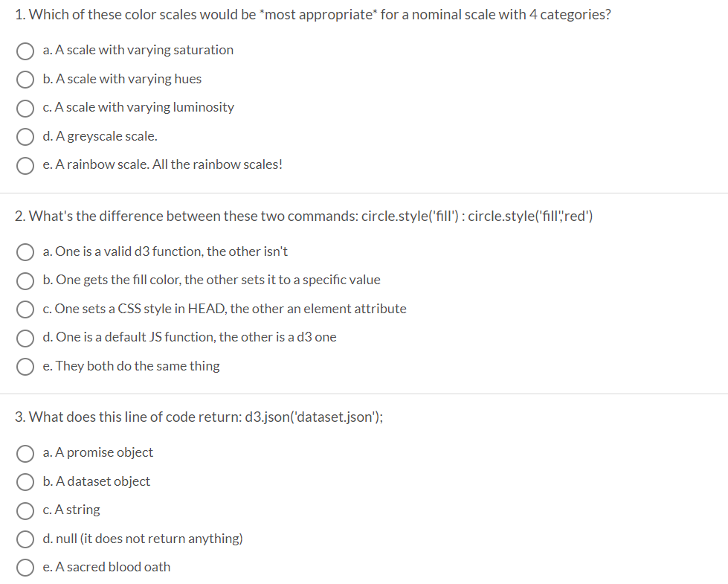Click the 'A promise object' label text
This screenshot has height=584, width=728.
[x=98, y=452]
